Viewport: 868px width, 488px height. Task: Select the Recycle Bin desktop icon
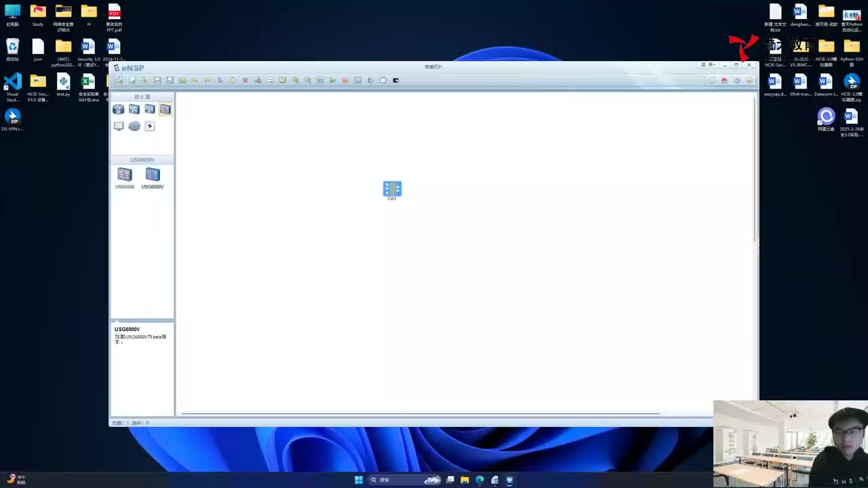[x=12, y=49]
